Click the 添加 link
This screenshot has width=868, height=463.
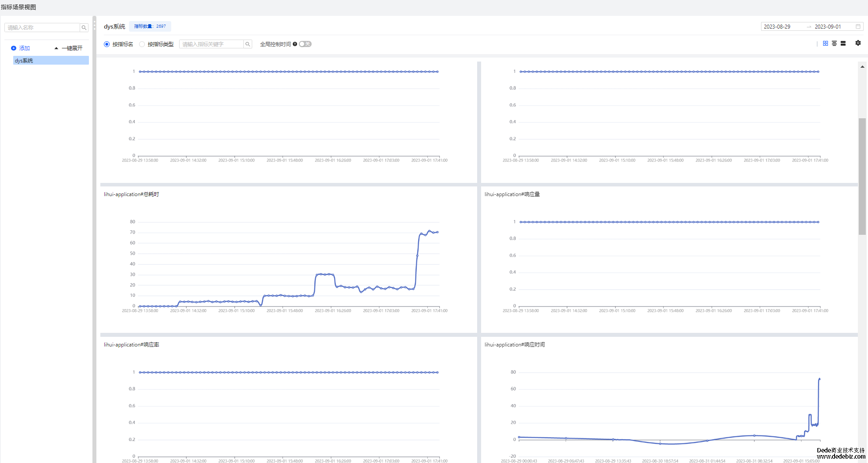25,48
